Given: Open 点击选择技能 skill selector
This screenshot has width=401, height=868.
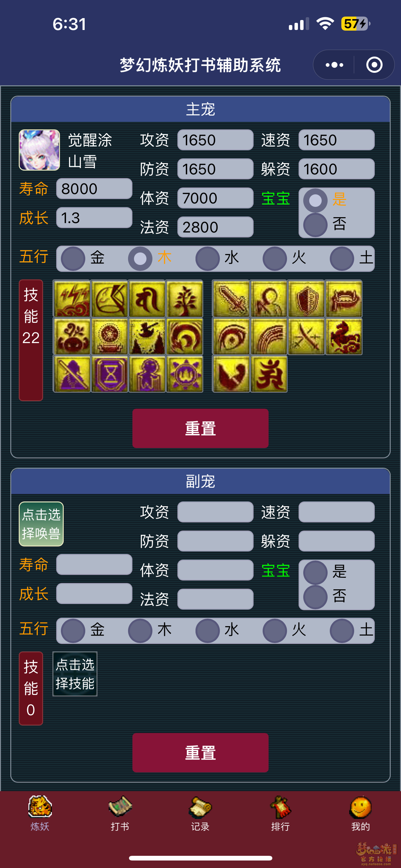Looking at the screenshot, I should 75,674.
